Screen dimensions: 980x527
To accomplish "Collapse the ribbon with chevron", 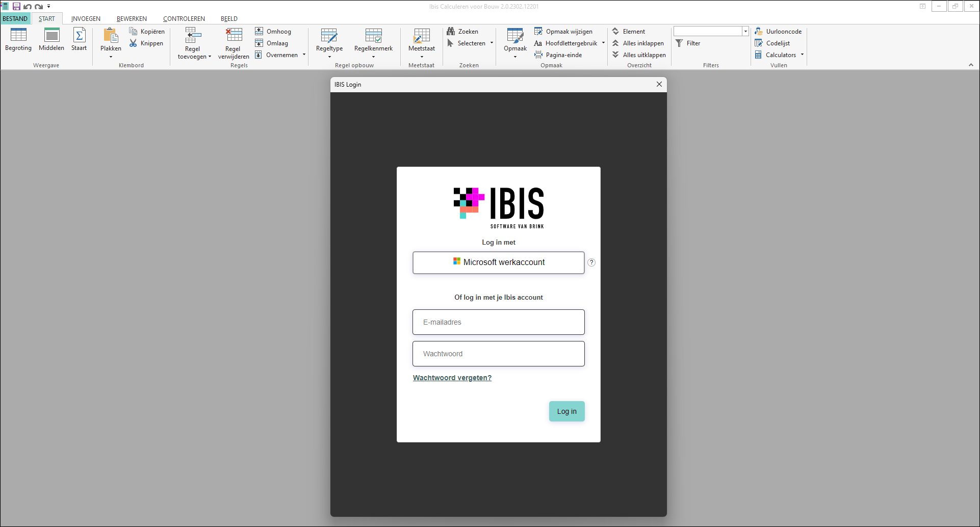I will (x=971, y=65).
